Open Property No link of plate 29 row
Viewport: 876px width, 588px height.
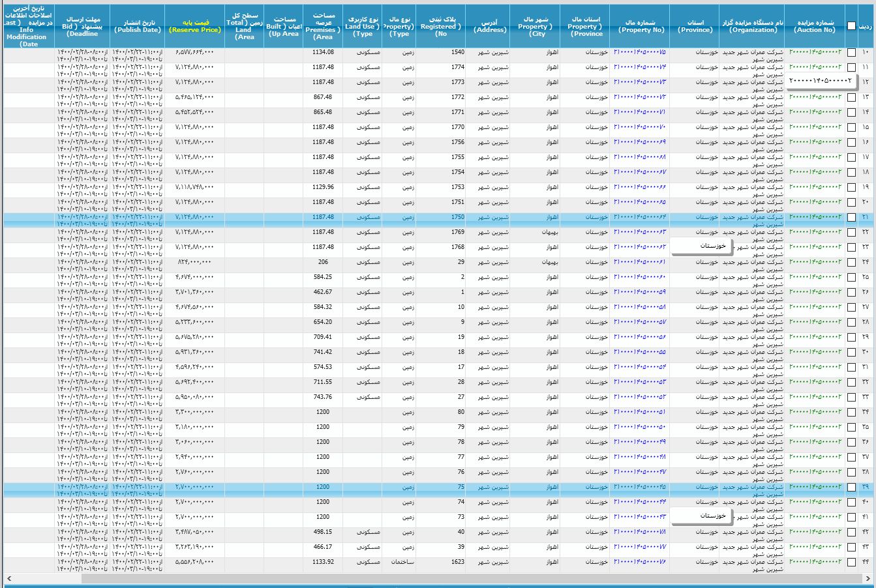640,262
